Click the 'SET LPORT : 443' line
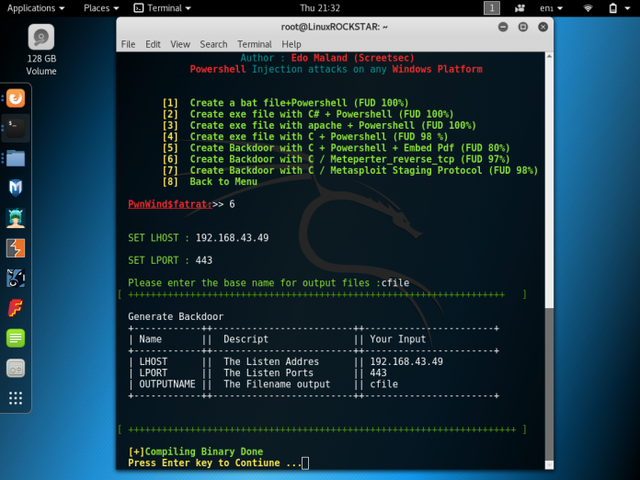The width and height of the screenshot is (640, 480). (x=170, y=260)
